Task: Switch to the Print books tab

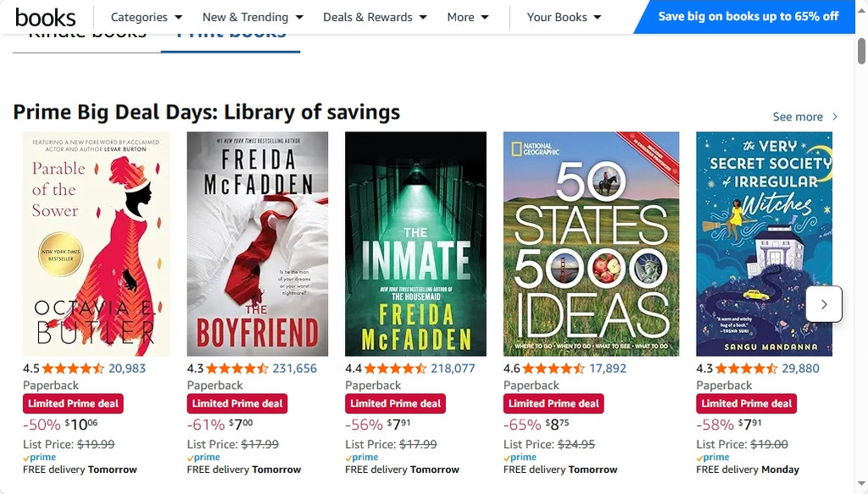Action: pos(231,36)
